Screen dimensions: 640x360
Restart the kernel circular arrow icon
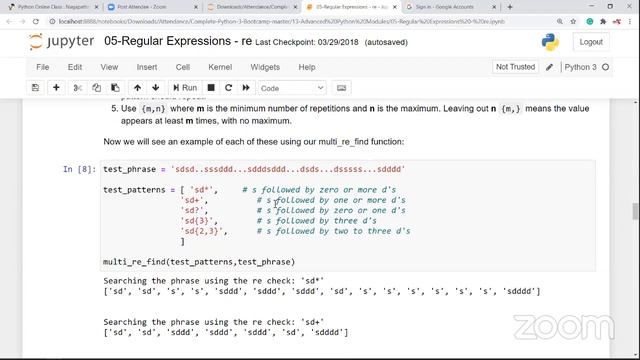point(229,88)
